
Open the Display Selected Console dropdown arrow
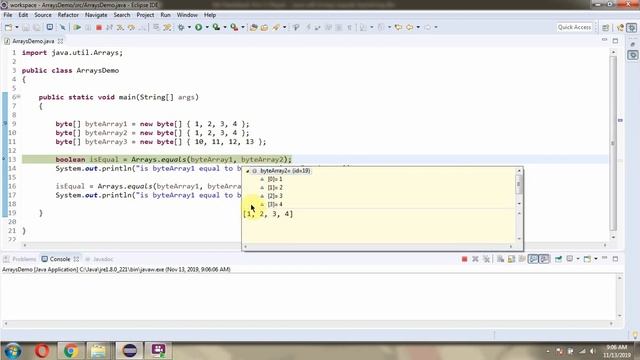578,259
